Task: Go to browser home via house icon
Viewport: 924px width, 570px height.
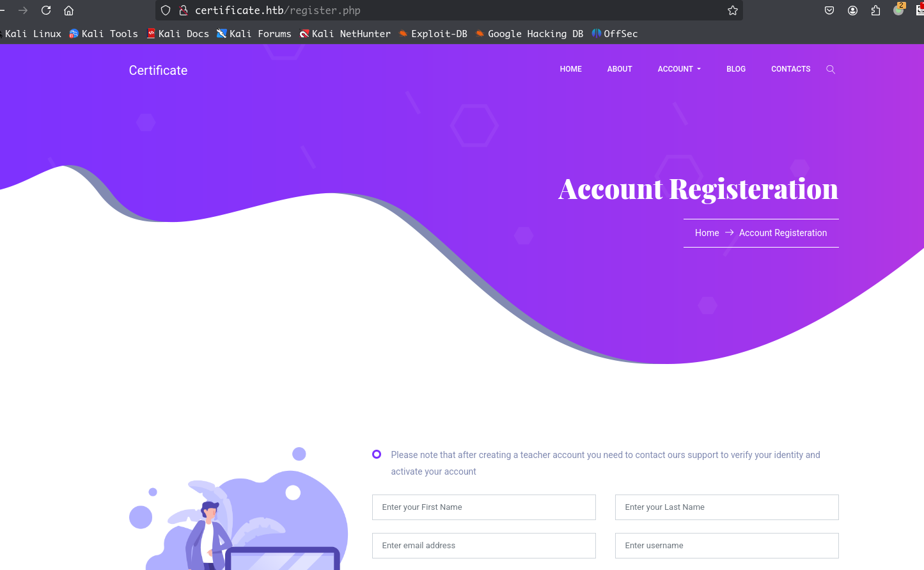Action: tap(69, 10)
